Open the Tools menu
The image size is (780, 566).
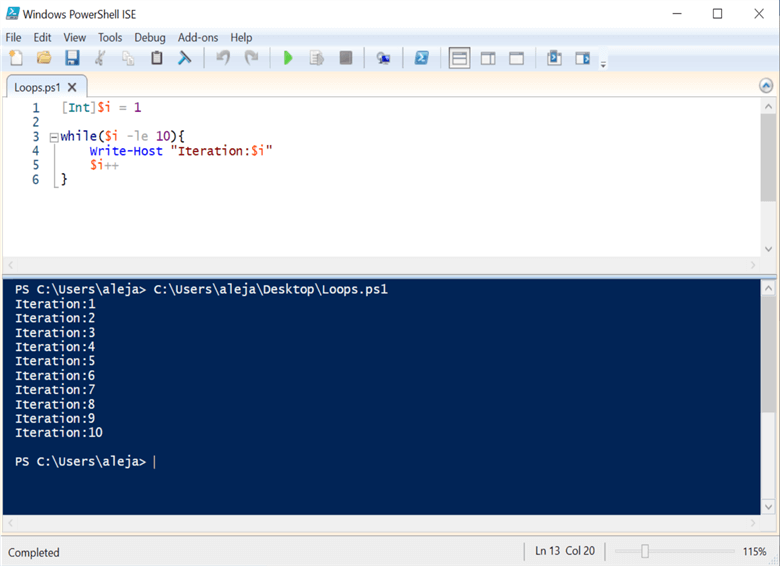click(x=110, y=38)
